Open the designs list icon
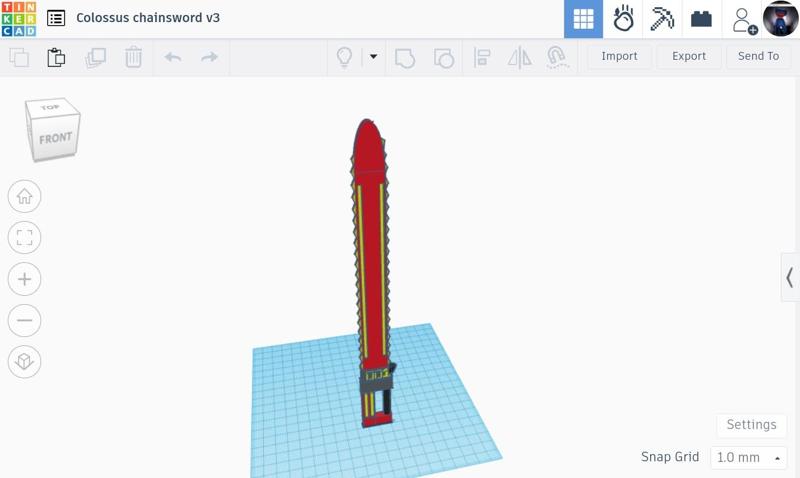 56,18
